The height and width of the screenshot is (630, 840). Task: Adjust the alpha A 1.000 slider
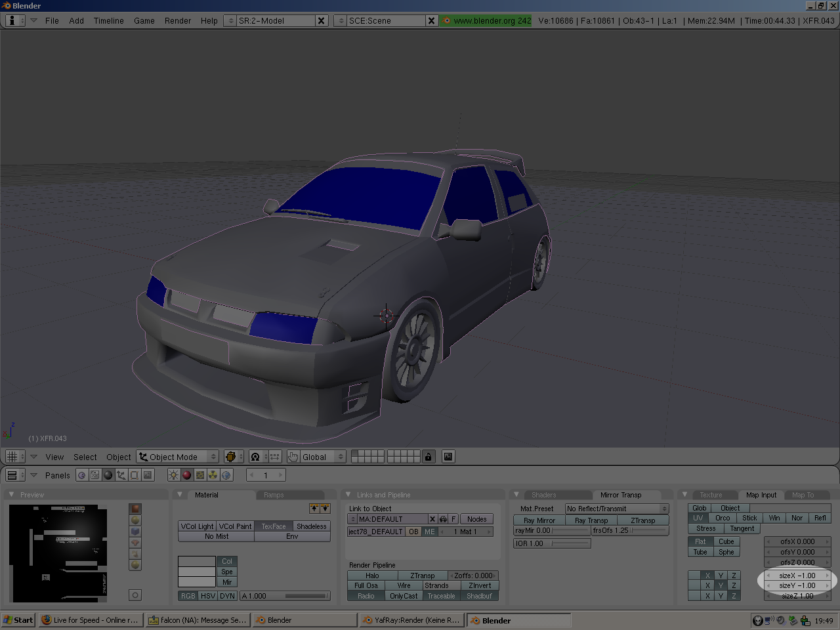285,596
